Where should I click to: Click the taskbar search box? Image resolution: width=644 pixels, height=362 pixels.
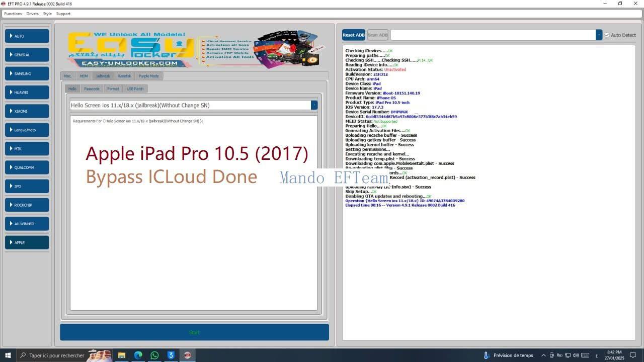click(64, 355)
